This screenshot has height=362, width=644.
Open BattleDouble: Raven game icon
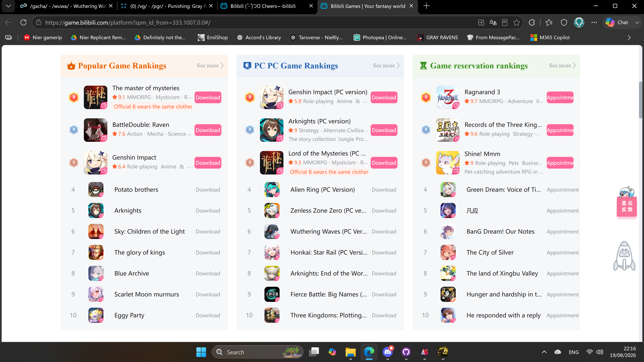point(95,130)
